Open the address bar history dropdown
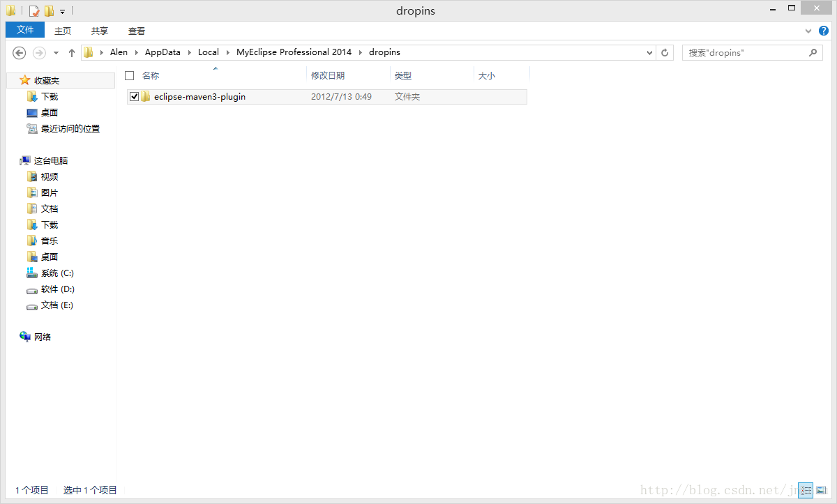This screenshot has height=504, width=837. pos(649,52)
